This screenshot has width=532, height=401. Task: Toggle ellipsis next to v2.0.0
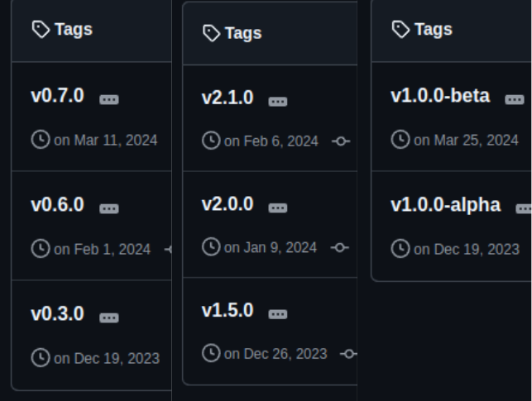pyautogui.click(x=278, y=208)
